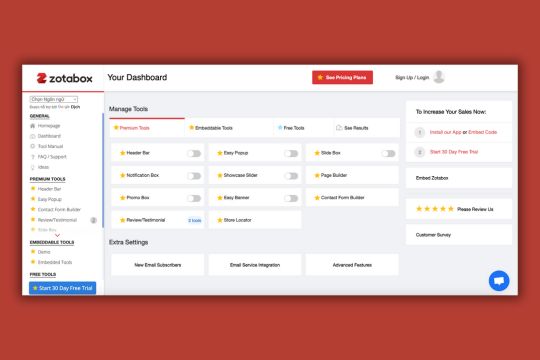Open the language selection dropdown

pyautogui.click(x=54, y=99)
